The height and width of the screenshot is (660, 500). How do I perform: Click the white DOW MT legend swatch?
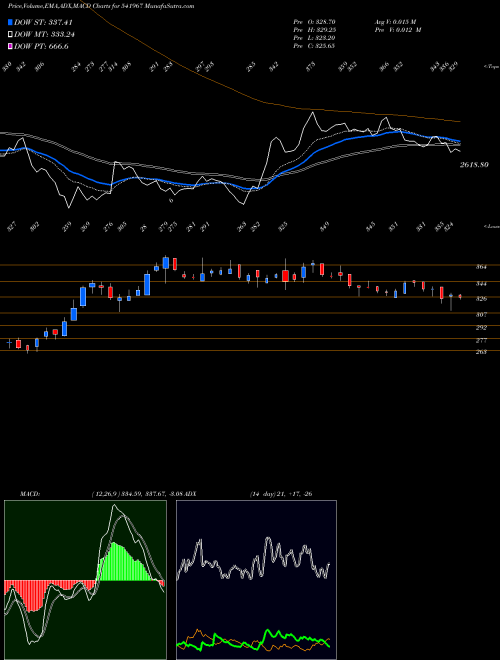10,35
